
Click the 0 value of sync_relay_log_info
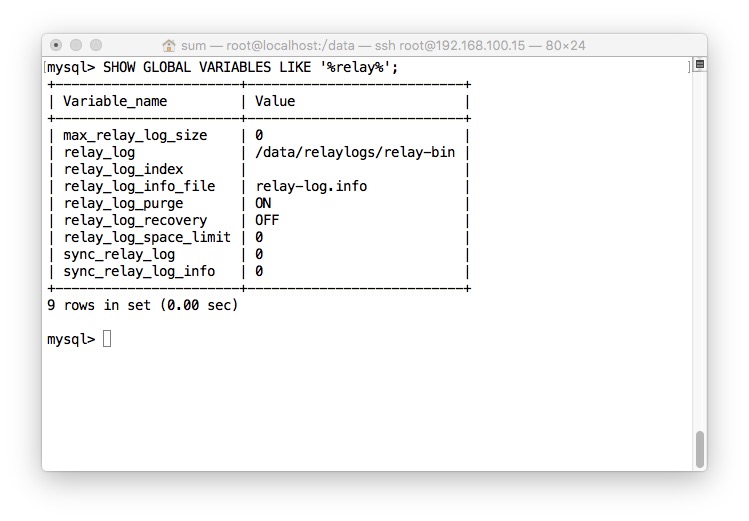point(259,271)
